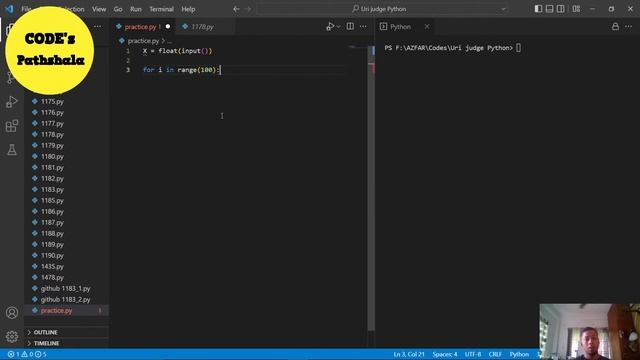Viewport: 640px width, 360px height.
Task: Toggle the primary side bar layout
Action: 538,9
